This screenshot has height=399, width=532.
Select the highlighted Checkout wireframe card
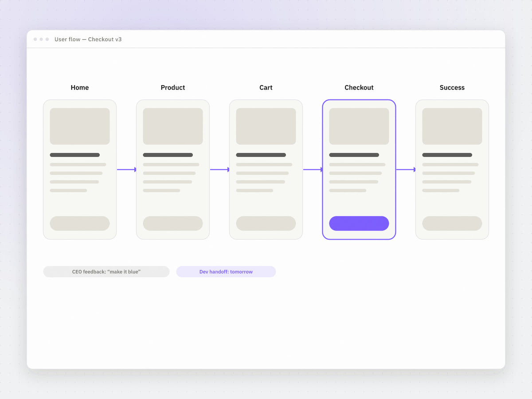359,169
